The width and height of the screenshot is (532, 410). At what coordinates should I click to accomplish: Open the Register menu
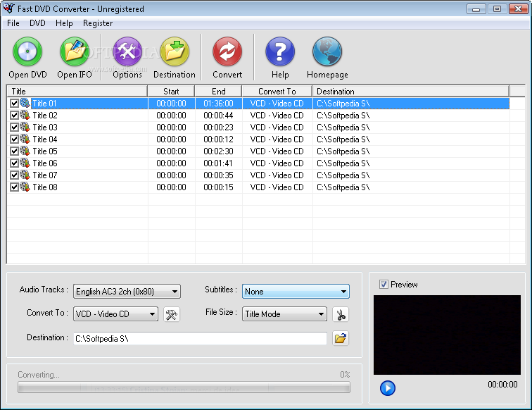(98, 23)
